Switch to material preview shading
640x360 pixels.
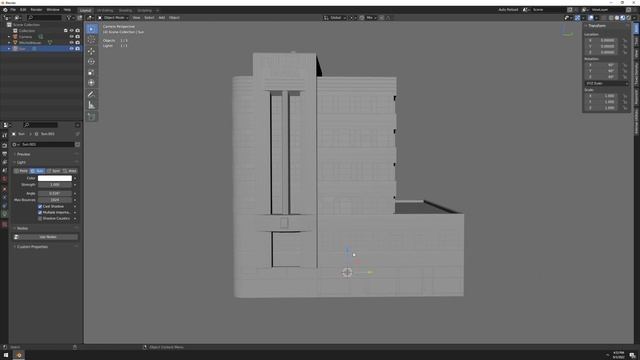[622, 18]
